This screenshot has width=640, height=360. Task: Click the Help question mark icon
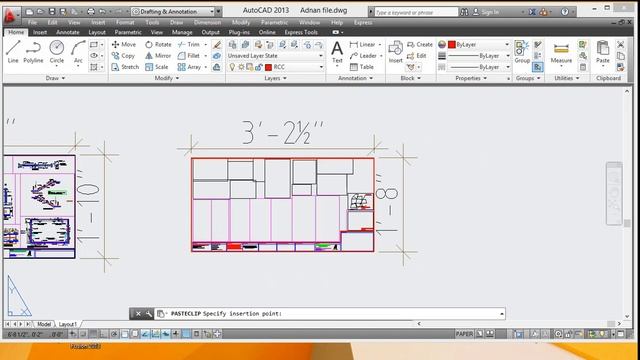[x=565, y=12]
